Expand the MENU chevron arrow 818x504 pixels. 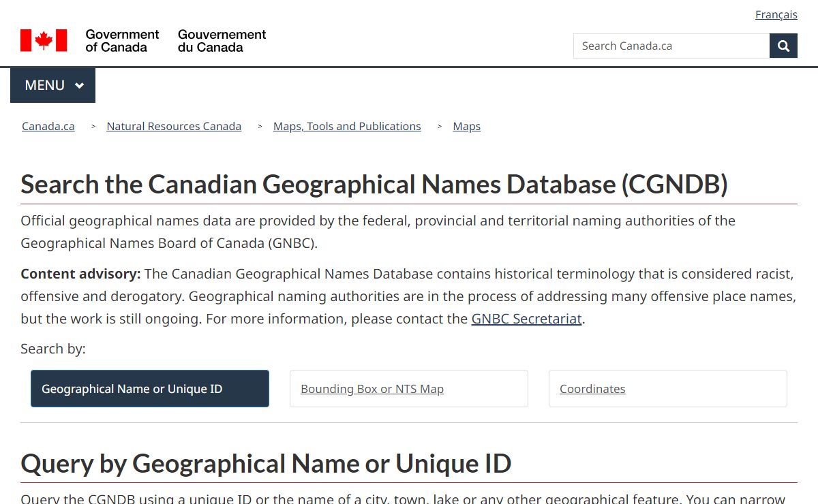click(79, 86)
